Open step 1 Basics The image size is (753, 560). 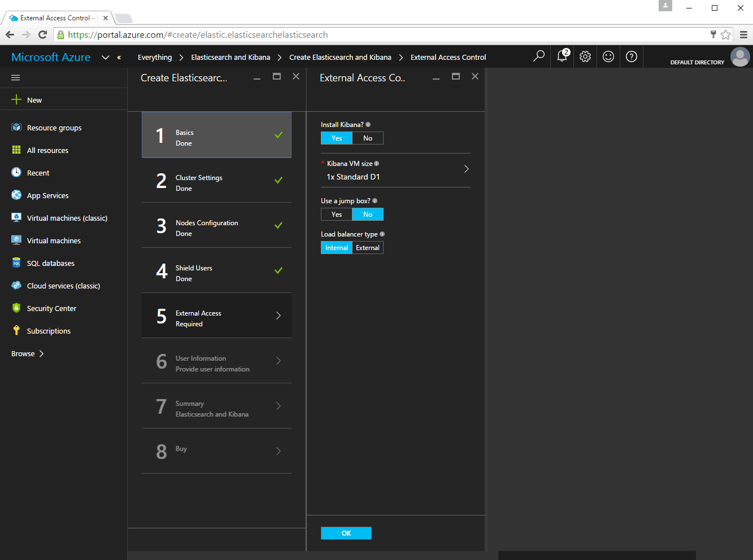(x=216, y=135)
